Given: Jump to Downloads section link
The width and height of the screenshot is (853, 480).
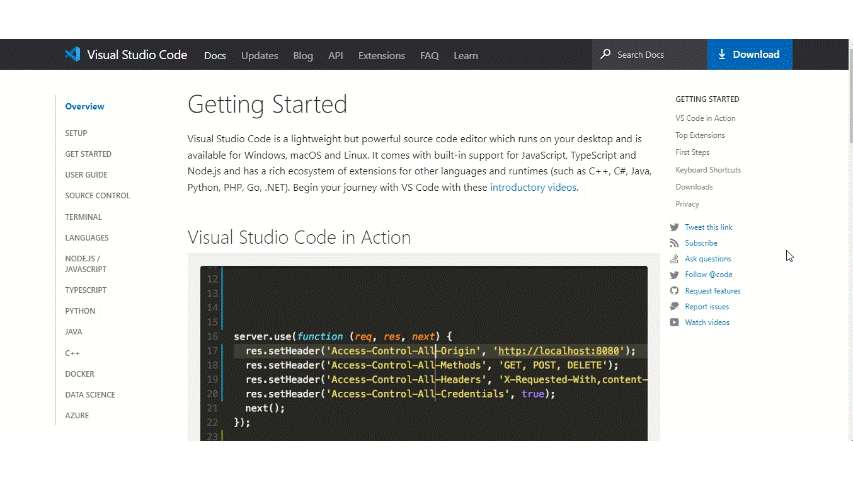Looking at the screenshot, I should click(x=694, y=187).
